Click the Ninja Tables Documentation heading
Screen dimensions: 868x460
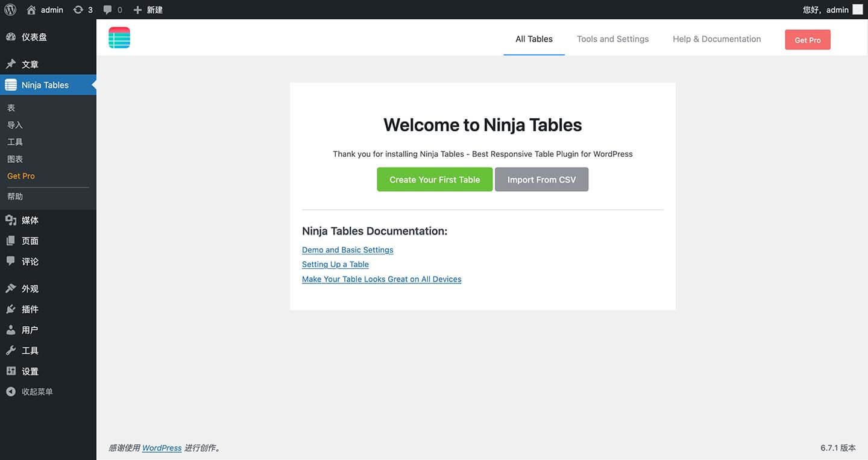click(375, 231)
